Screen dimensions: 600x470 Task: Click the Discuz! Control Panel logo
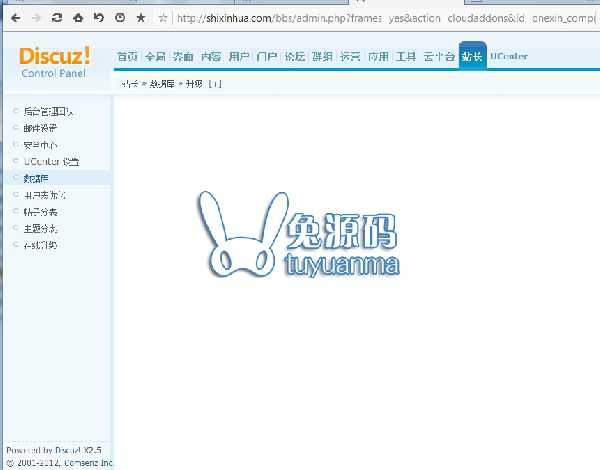54,62
